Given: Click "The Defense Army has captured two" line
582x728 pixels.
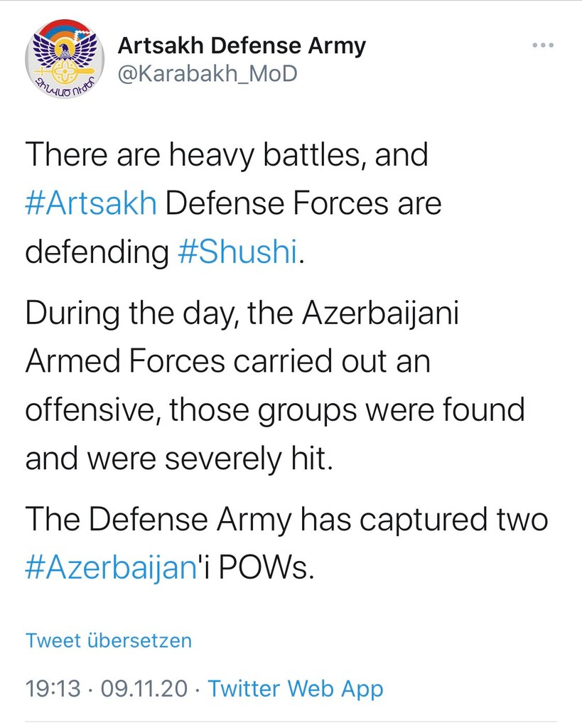Looking at the screenshot, I should pos(286,520).
